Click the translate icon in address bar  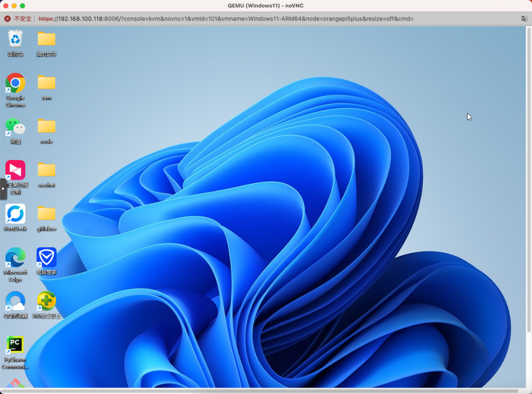click(x=524, y=19)
